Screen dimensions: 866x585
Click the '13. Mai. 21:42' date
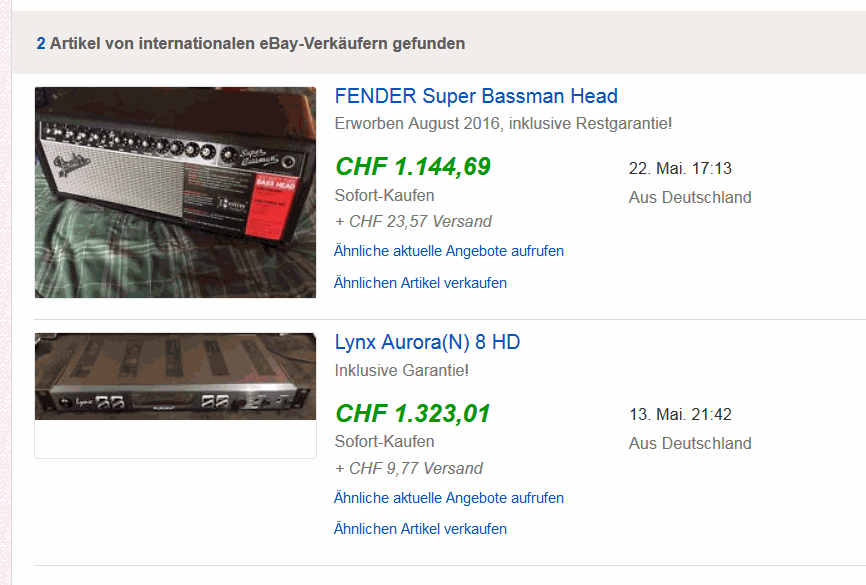[x=680, y=414]
